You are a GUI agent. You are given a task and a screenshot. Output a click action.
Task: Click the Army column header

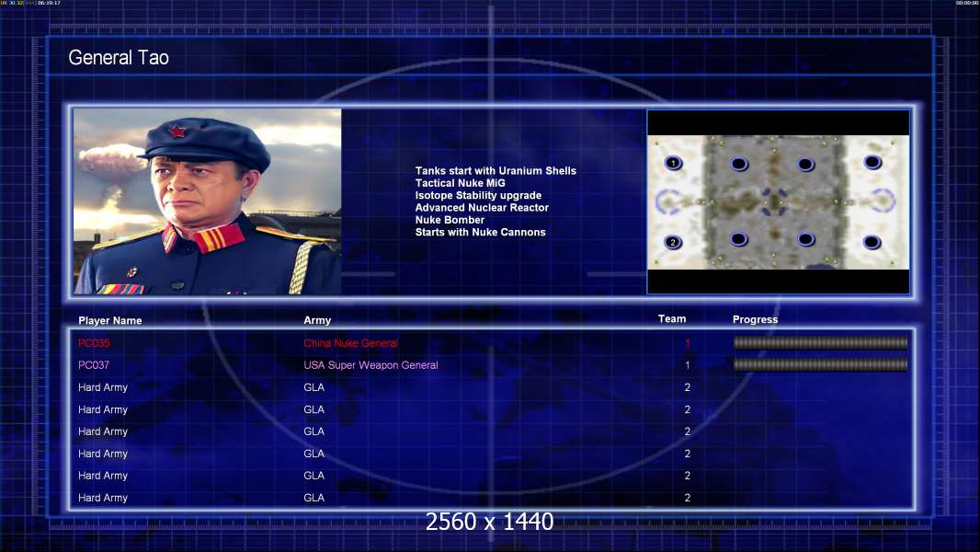(x=317, y=320)
